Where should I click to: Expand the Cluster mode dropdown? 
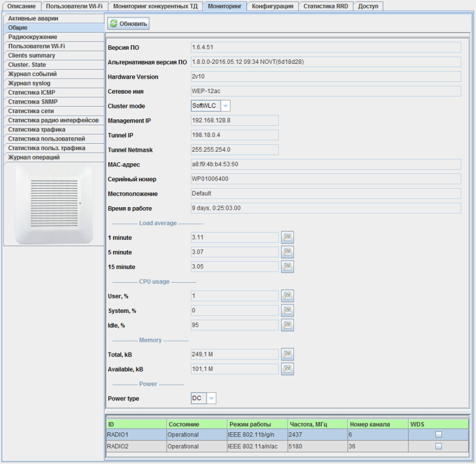[225, 106]
